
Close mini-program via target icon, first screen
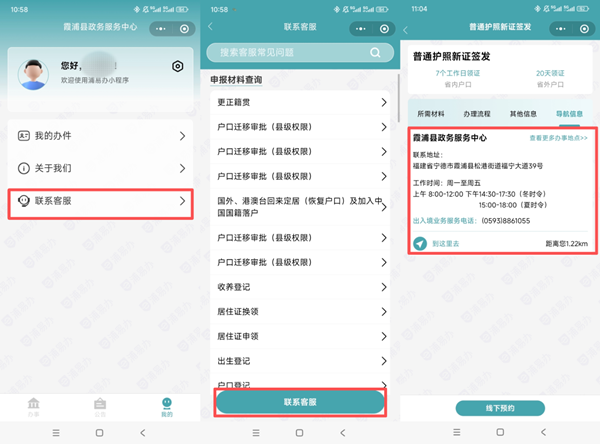(x=184, y=29)
